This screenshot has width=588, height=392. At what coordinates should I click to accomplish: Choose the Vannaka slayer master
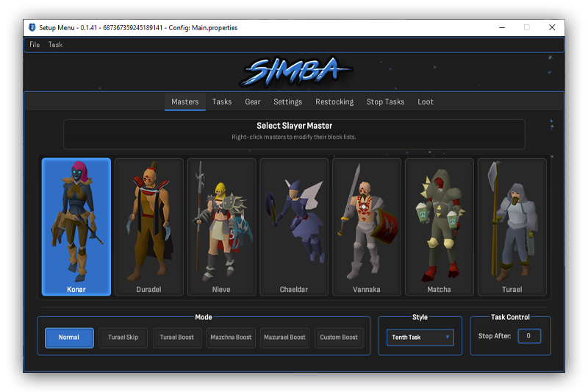(366, 227)
